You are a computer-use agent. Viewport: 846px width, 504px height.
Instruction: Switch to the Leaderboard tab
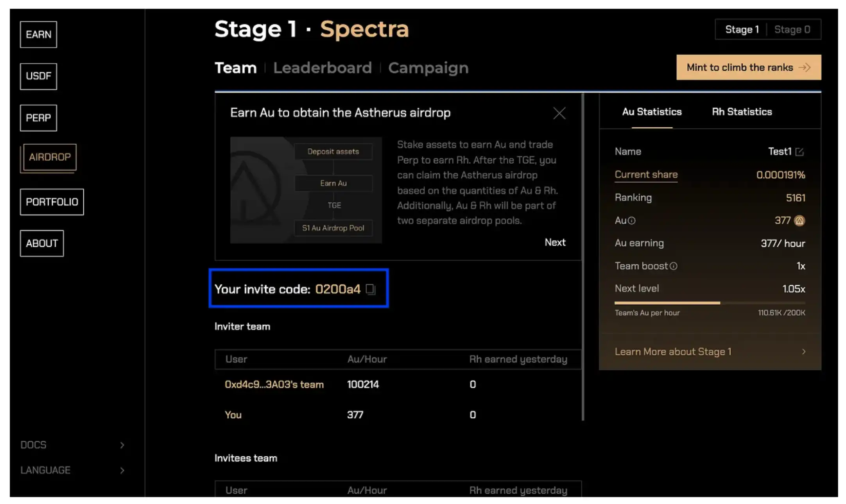[x=322, y=68]
